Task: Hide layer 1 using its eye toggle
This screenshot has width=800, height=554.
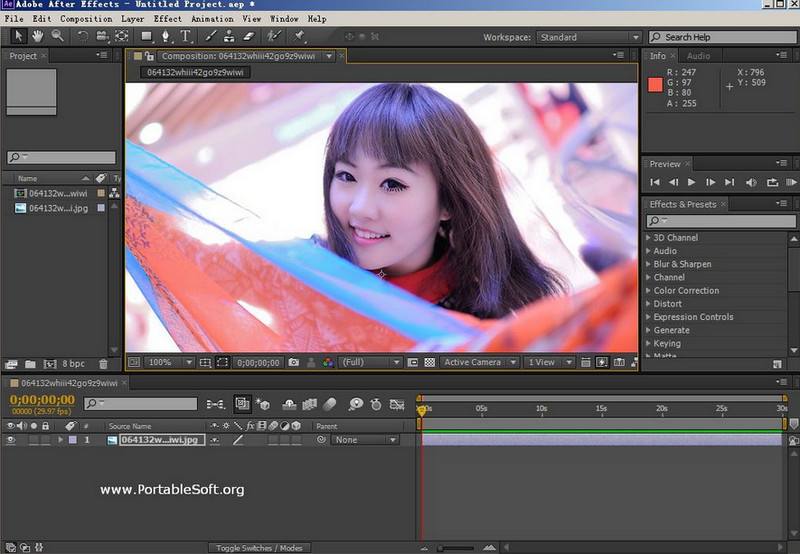Action: (x=11, y=440)
